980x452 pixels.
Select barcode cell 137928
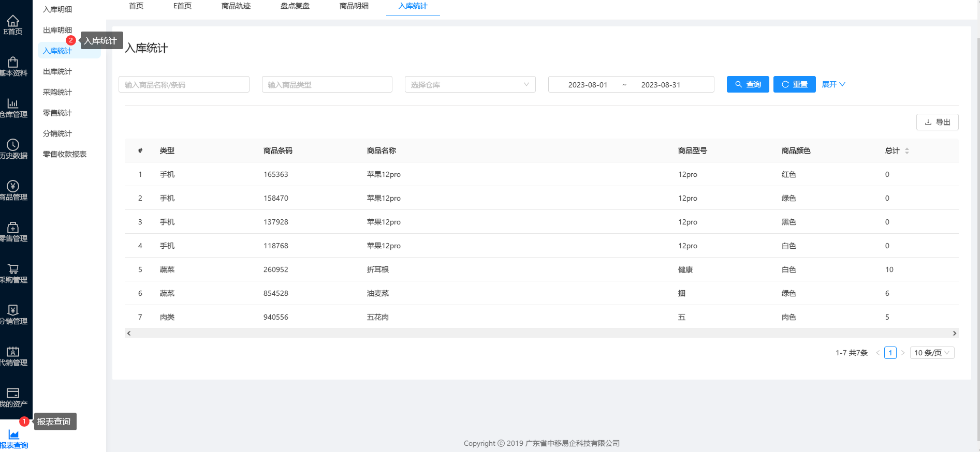coord(276,222)
